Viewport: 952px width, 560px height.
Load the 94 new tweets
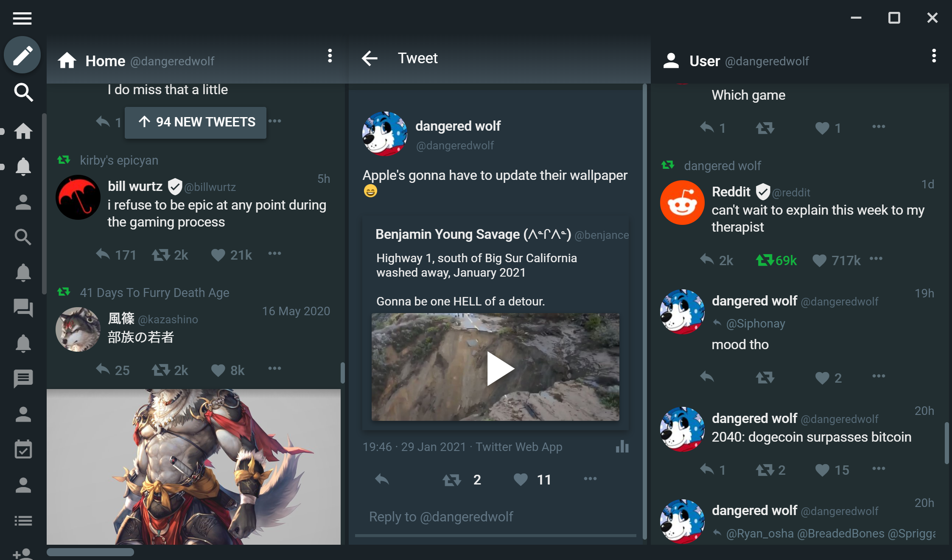[196, 122]
